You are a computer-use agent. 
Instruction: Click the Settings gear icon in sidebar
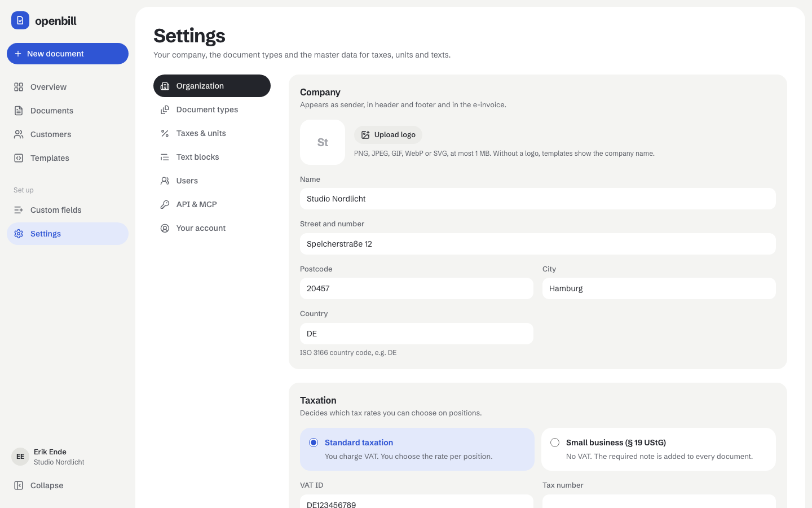(19, 234)
